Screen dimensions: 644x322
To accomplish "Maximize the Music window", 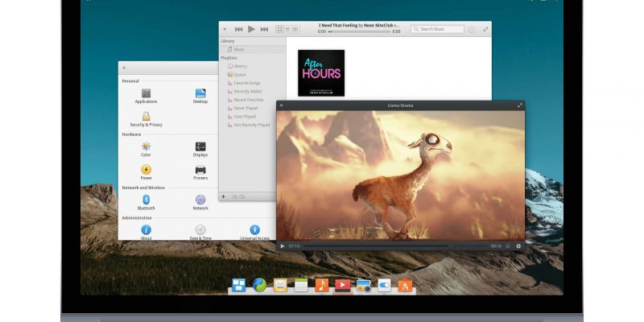I will (486, 29).
